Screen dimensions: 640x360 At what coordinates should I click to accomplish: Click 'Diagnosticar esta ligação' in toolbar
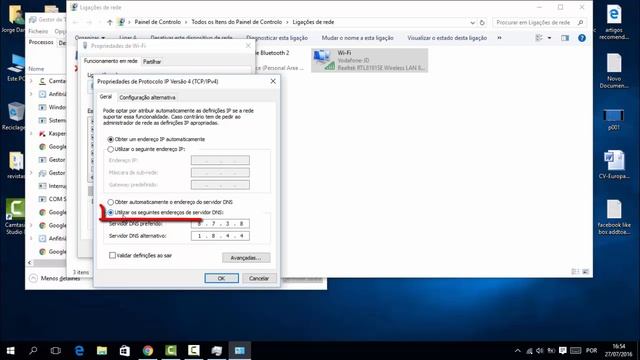pos(277,38)
